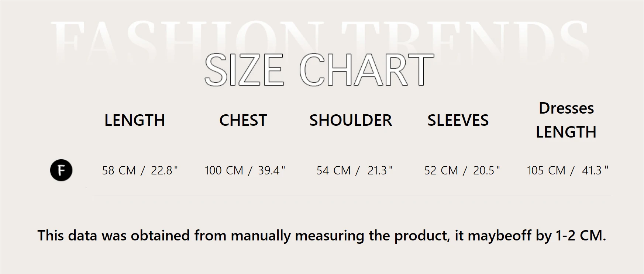This screenshot has height=274, width=644.
Task: Click the 52 CM sleeves value
Action: tap(441, 170)
